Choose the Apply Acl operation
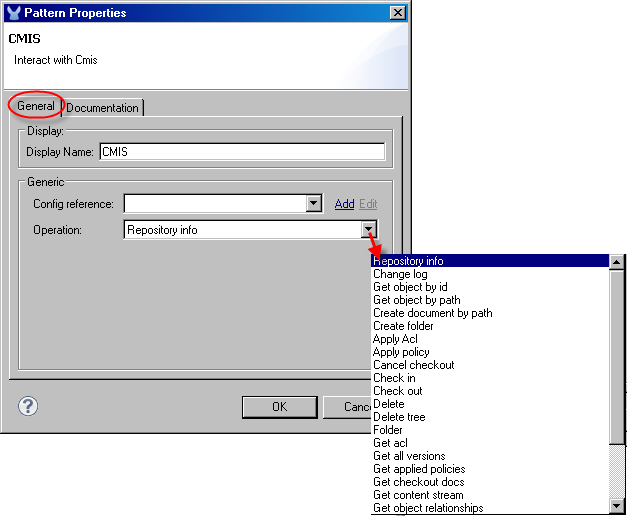627x516 pixels. tap(395, 339)
